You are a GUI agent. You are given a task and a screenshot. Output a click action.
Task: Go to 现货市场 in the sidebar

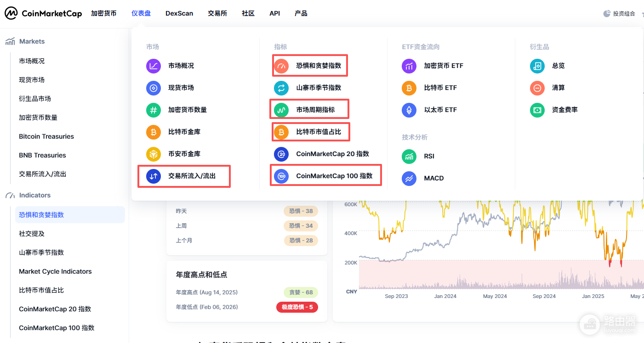(x=32, y=80)
